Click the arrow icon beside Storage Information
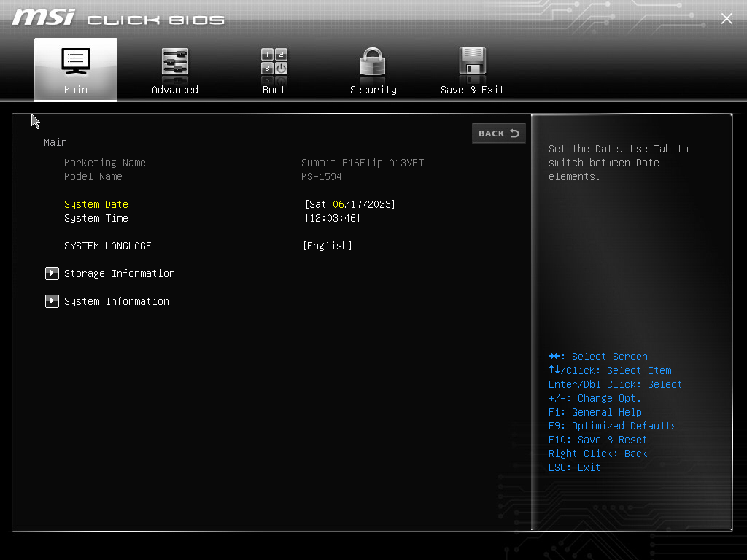 coord(52,273)
